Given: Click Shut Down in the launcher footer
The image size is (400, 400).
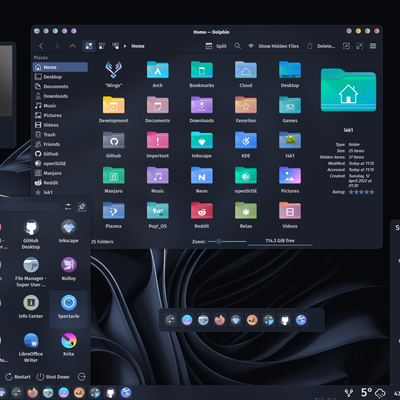Looking at the screenshot, I should tap(53, 377).
